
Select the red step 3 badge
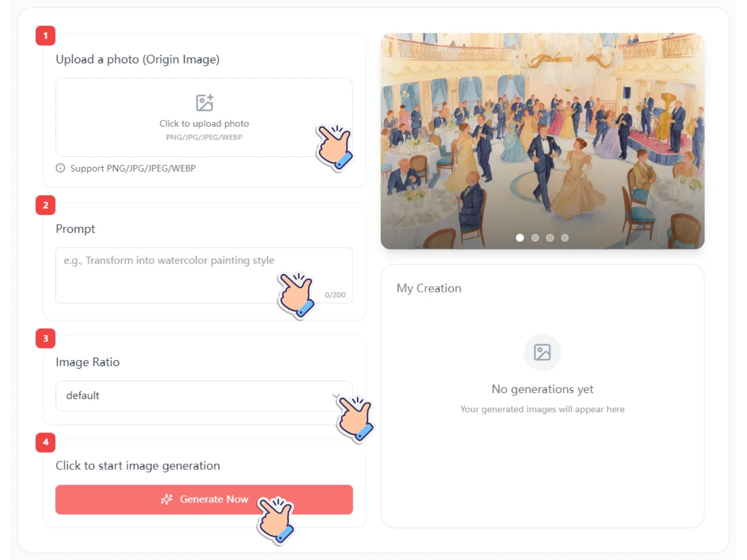point(46,339)
